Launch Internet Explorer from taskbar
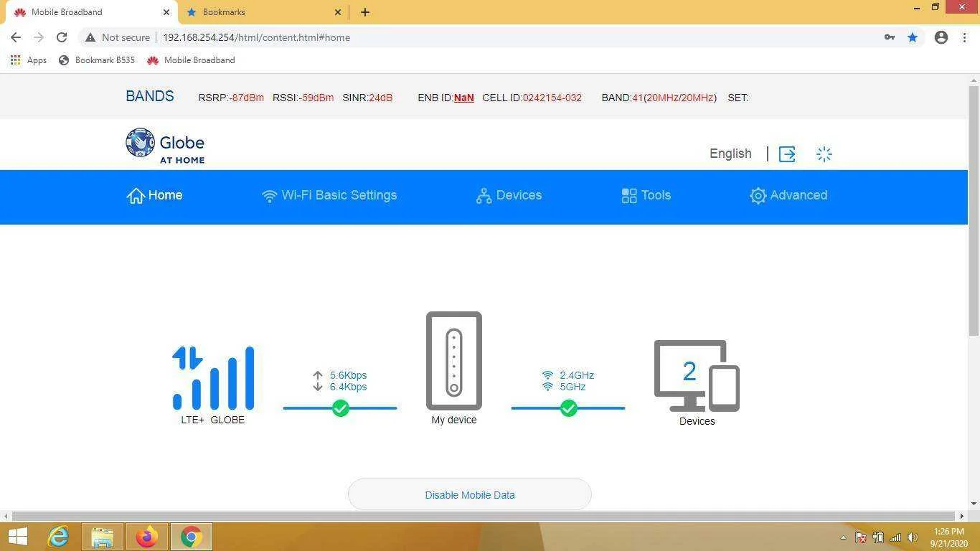980x551 pixels. coord(58,537)
